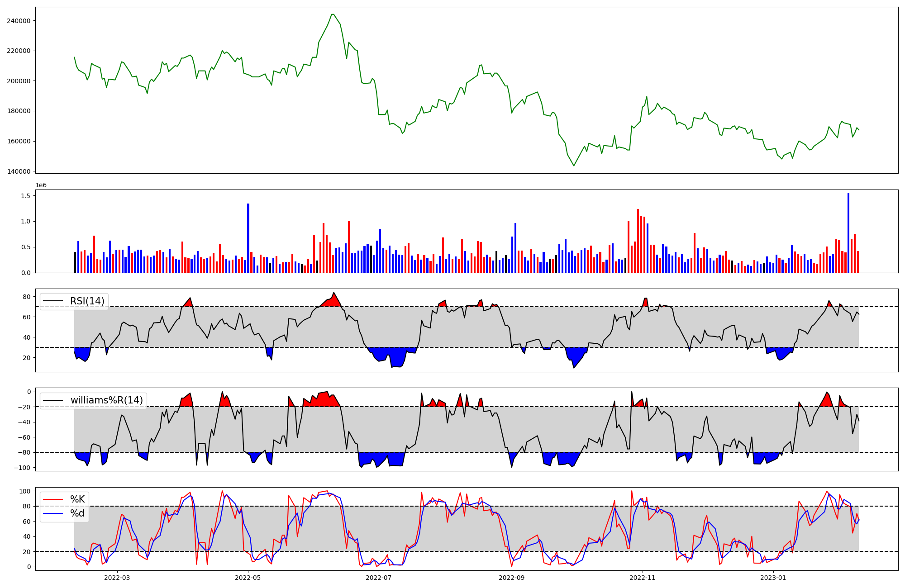Image resolution: width=905 pixels, height=588 pixels.
Task: Click the 2022-03 x-axis tick label
Action: [x=117, y=578]
